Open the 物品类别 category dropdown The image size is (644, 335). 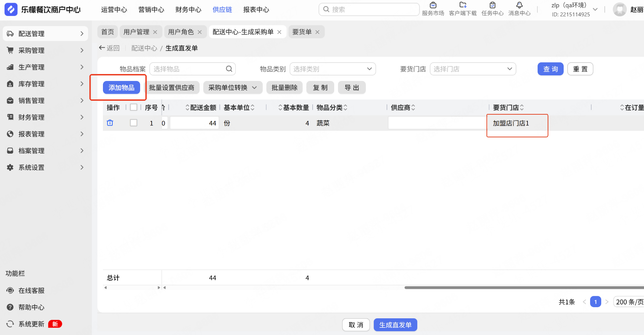[x=333, y=69]
